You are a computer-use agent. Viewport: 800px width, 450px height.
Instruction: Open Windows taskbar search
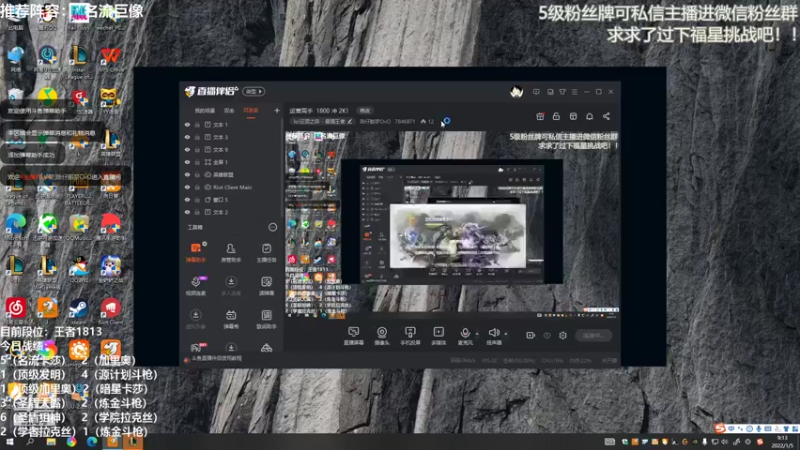tap(30, 442)
